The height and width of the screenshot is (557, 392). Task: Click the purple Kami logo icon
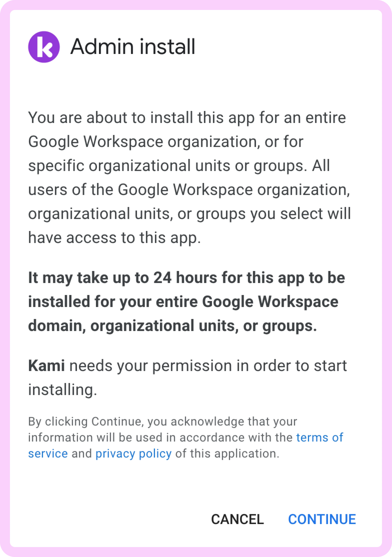coord(44,47)
